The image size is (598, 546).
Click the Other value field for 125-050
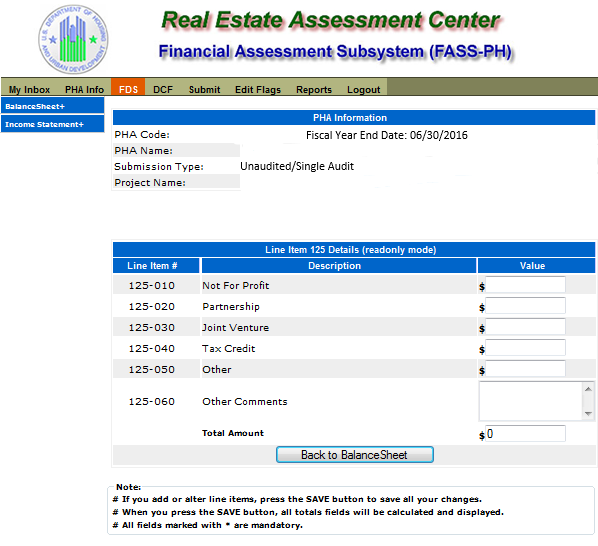coord(525,368)
